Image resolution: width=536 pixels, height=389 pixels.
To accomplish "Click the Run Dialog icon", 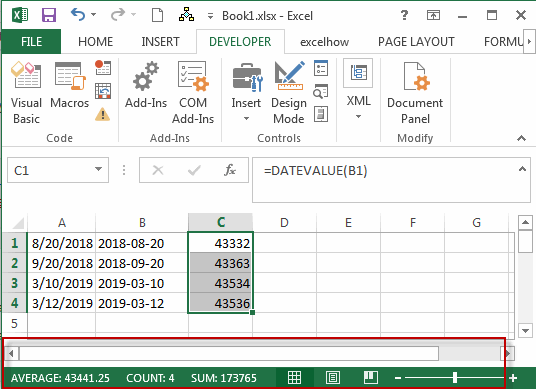I will click(321, 114).
